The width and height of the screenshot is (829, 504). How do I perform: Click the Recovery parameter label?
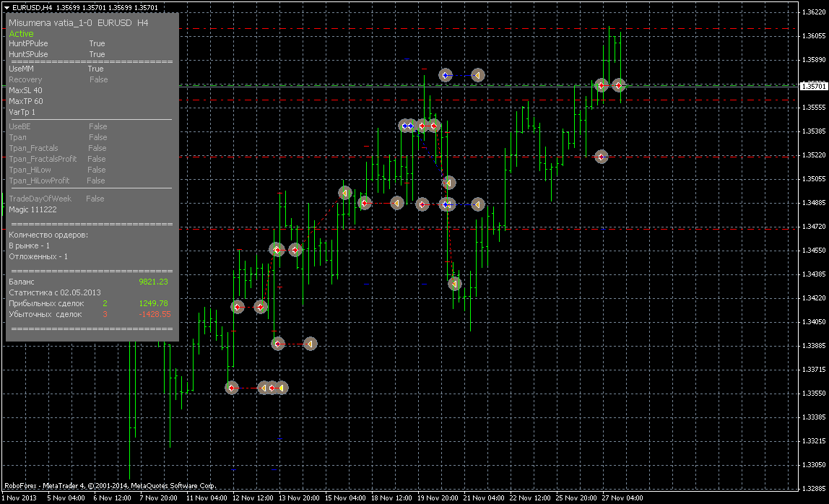tap(25, 79)
